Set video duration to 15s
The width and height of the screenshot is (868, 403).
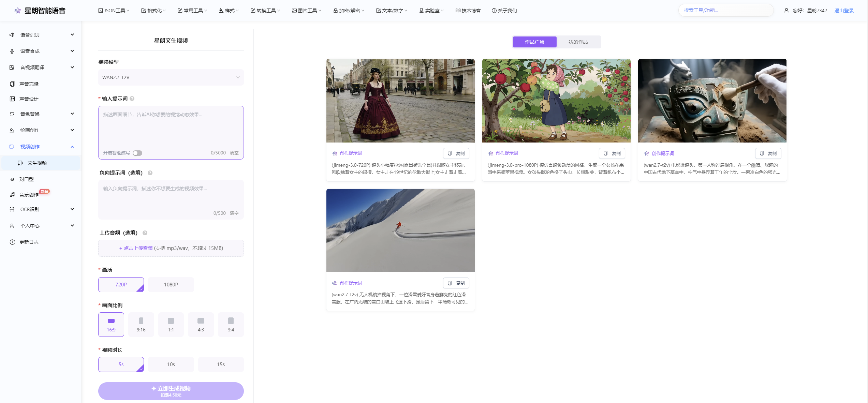tap(221, 364)
